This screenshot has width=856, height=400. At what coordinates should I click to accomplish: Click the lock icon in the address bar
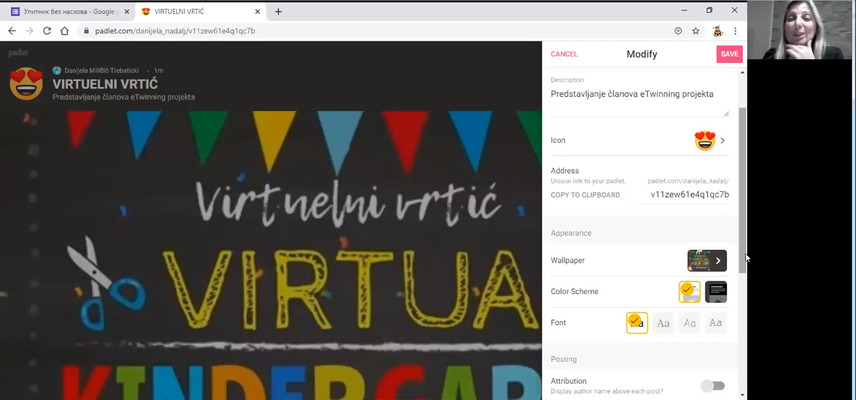(x=86, y=31)
